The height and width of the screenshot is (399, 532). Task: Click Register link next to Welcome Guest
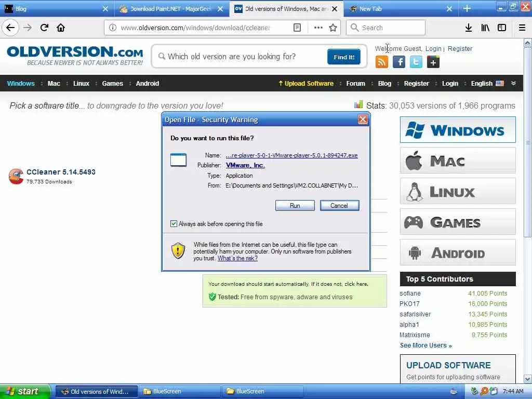point(460,48)
